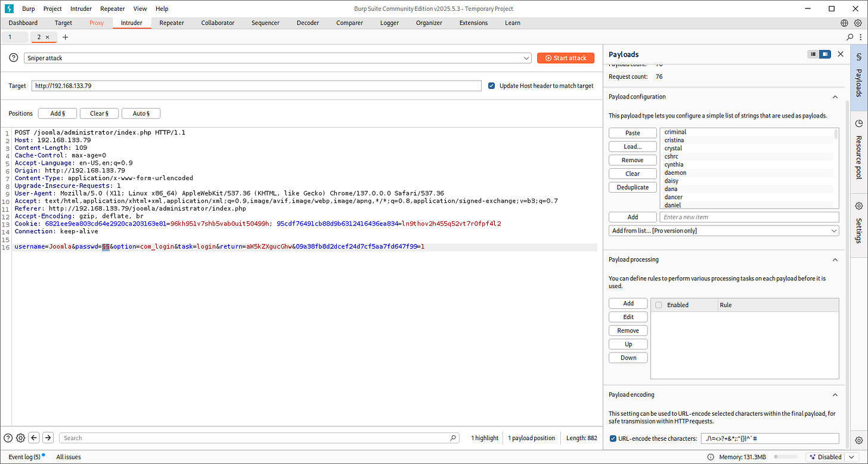Focus Enter a new item field
This screenshot has height=464, width=868.
coord(749,217)
